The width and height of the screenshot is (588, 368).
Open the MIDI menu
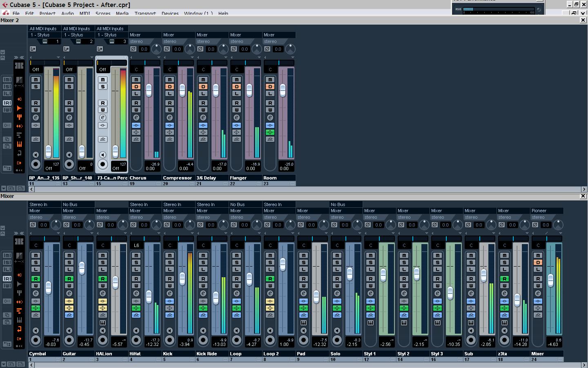point(85,13)
